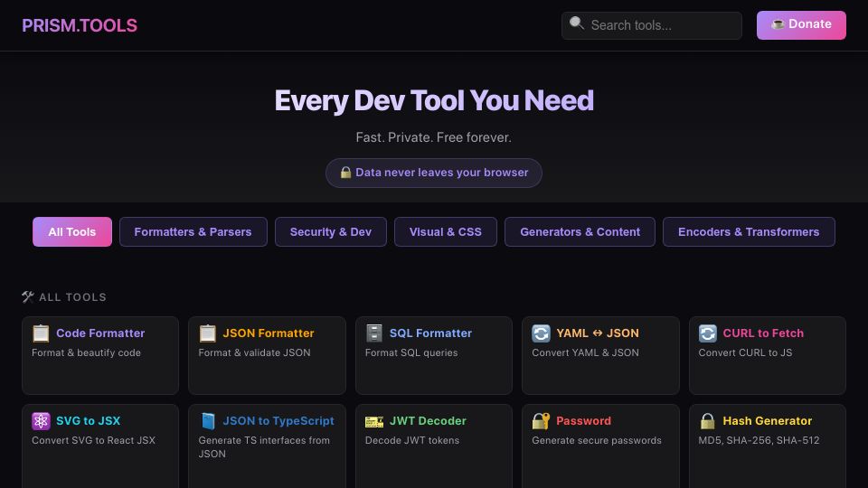Screen dimensions: 868x488
Task: Open JWT Decoder title
Action: pos(428,420)
